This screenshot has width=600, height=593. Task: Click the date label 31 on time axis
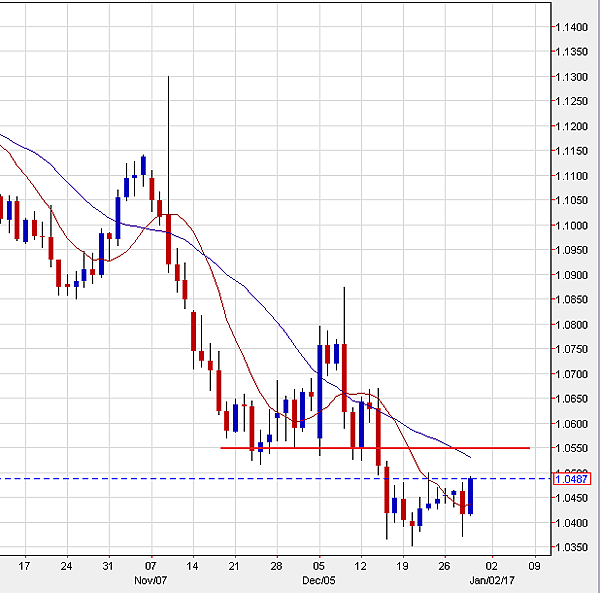(108, 566)
